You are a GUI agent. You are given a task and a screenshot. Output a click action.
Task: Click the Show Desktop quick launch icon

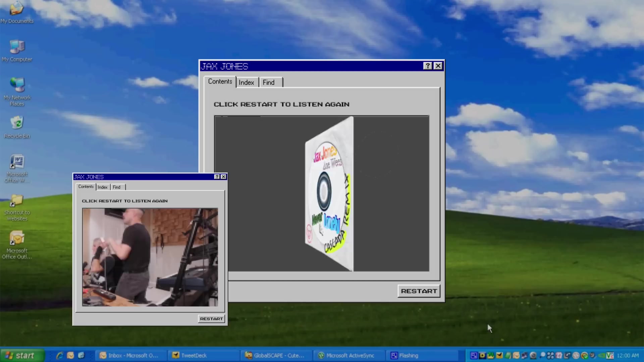81,355
